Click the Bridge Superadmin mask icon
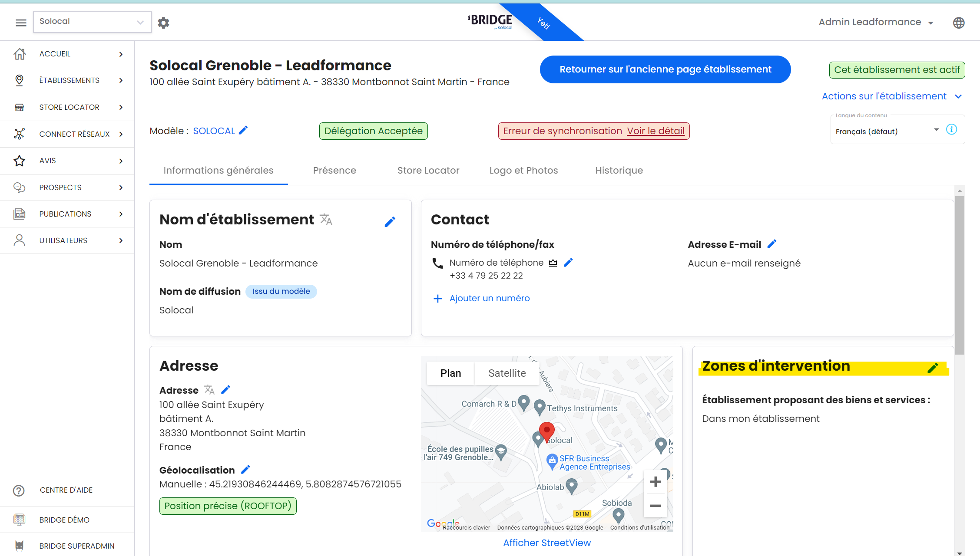The width and height of the screenshot is (980, 556). coord(19,546)
